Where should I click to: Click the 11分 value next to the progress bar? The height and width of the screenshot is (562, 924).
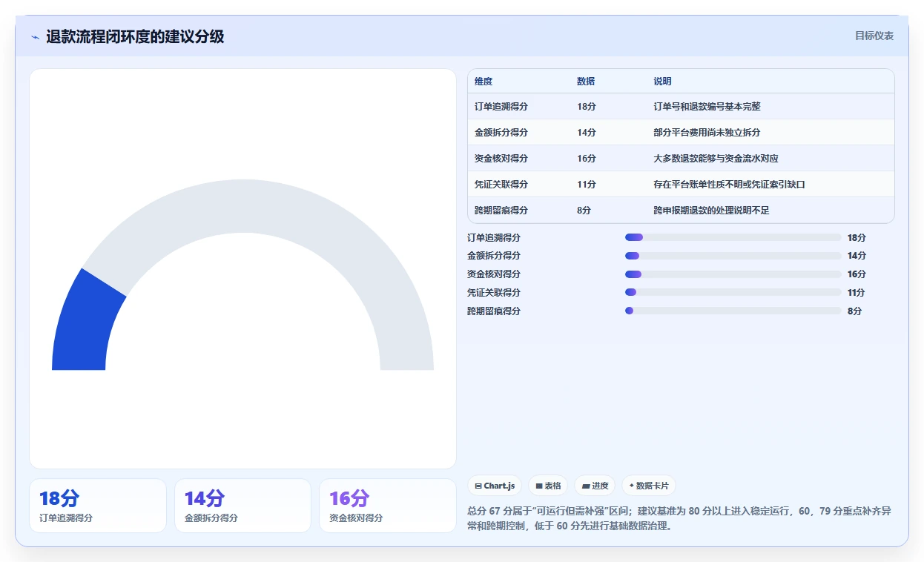(857, 292)
